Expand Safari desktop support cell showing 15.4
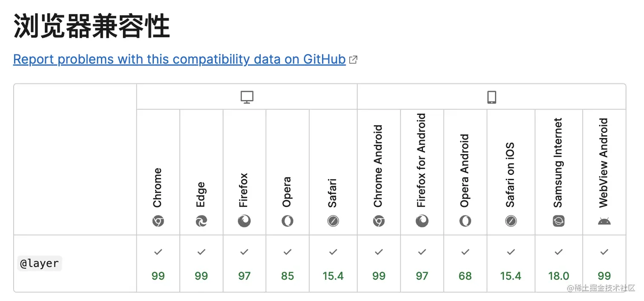The image size is (644, 301). (x=333, y=264)
